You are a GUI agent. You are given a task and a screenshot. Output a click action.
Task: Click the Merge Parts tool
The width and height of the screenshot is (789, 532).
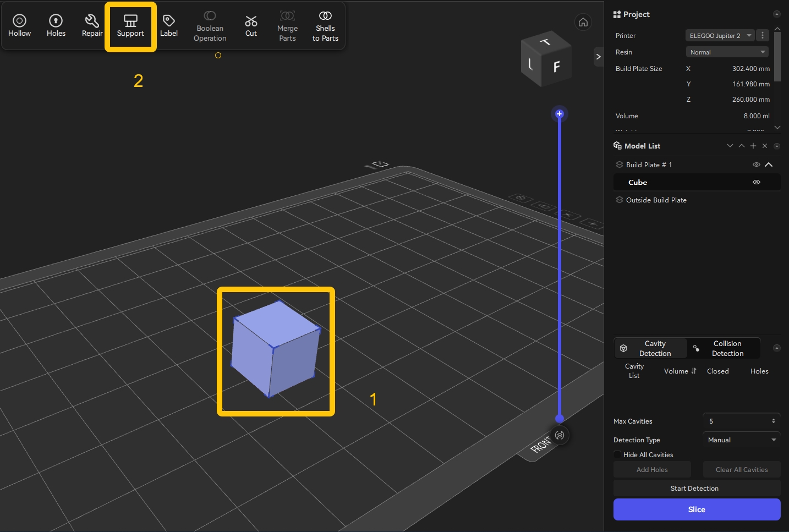point(287,26)
